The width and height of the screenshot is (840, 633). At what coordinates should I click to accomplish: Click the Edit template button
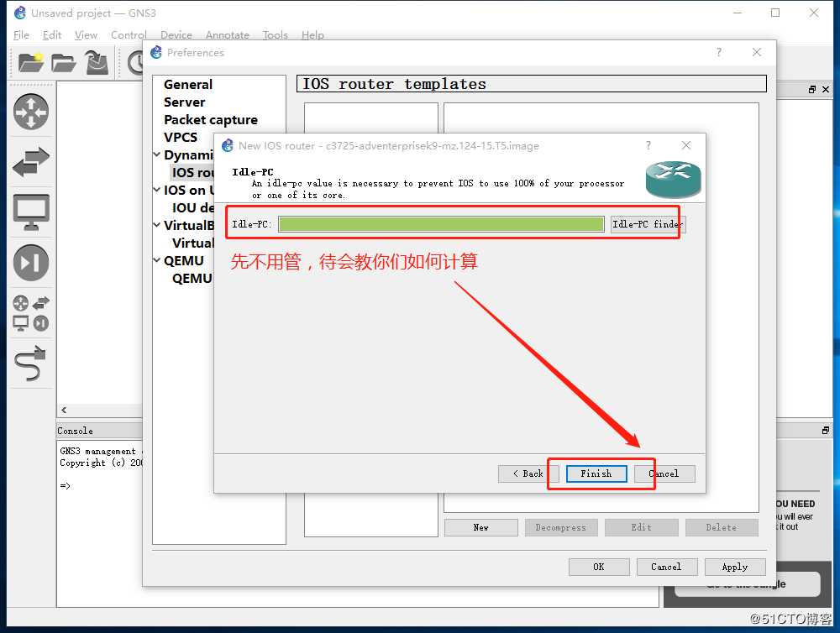click(641, 527)
